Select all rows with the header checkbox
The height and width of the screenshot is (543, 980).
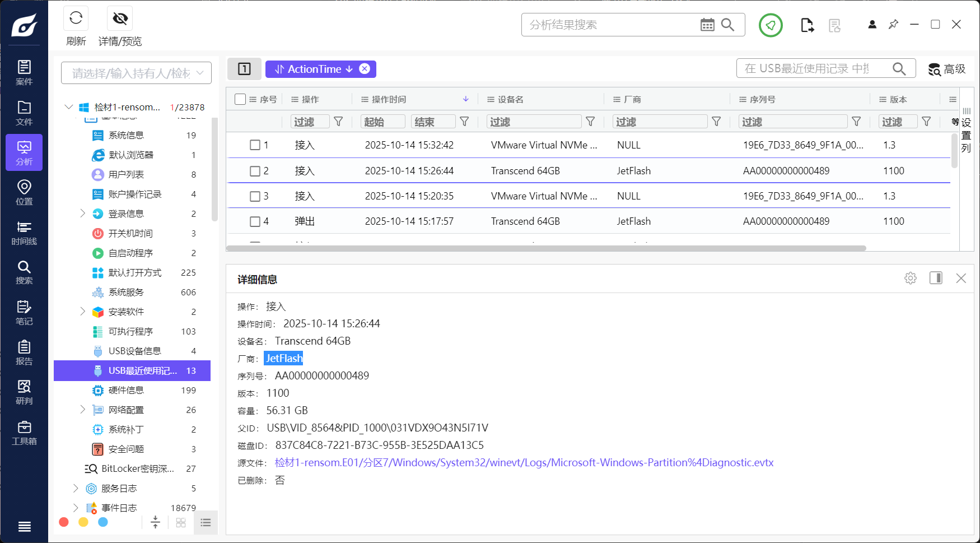point(240,99)
